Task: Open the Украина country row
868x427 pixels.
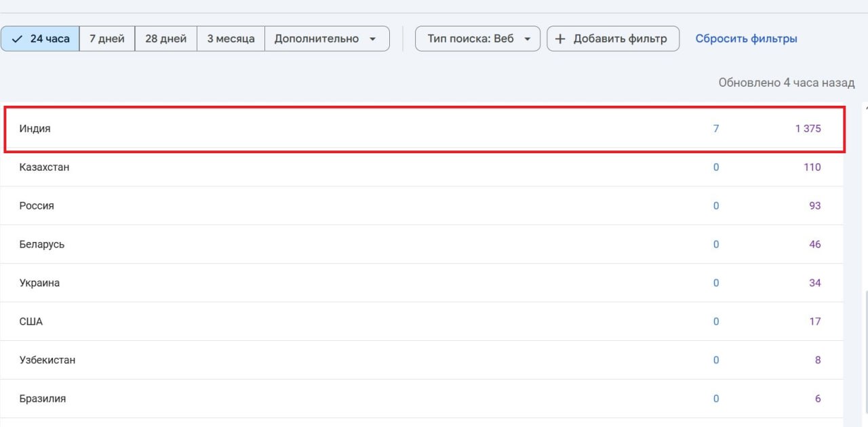Action: [x=39, y=283]
